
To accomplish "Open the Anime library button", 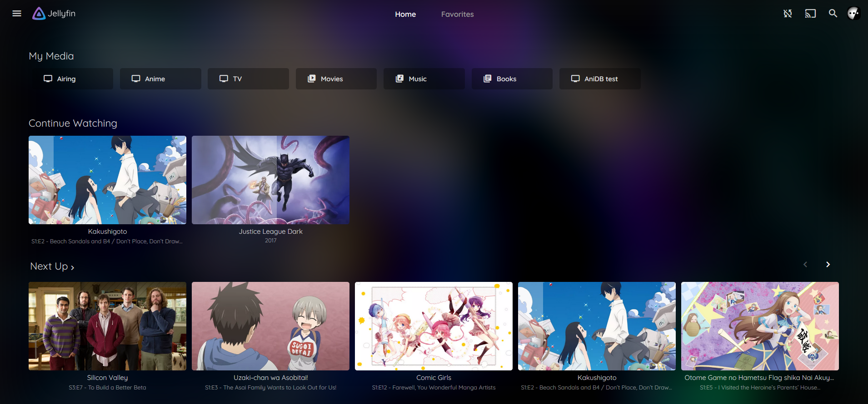I will pyautogui.click(x=160, y=79).
